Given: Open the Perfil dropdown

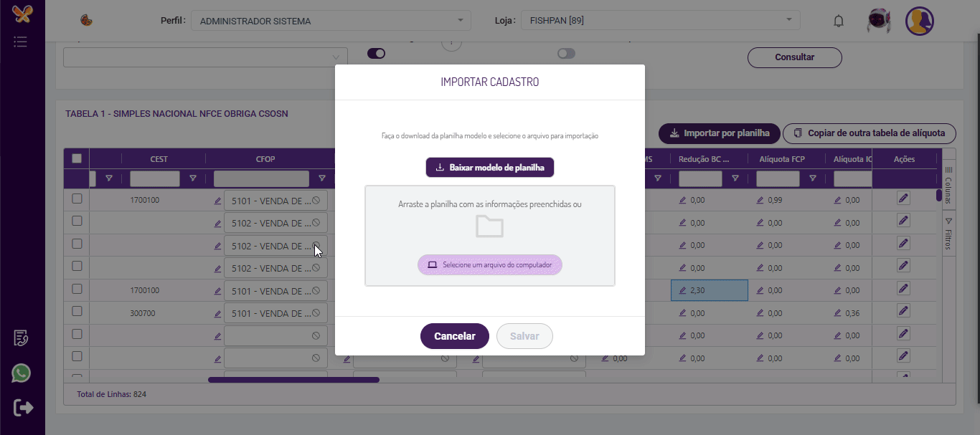Looking at the screenshot, I should click(x=330, y=21).
